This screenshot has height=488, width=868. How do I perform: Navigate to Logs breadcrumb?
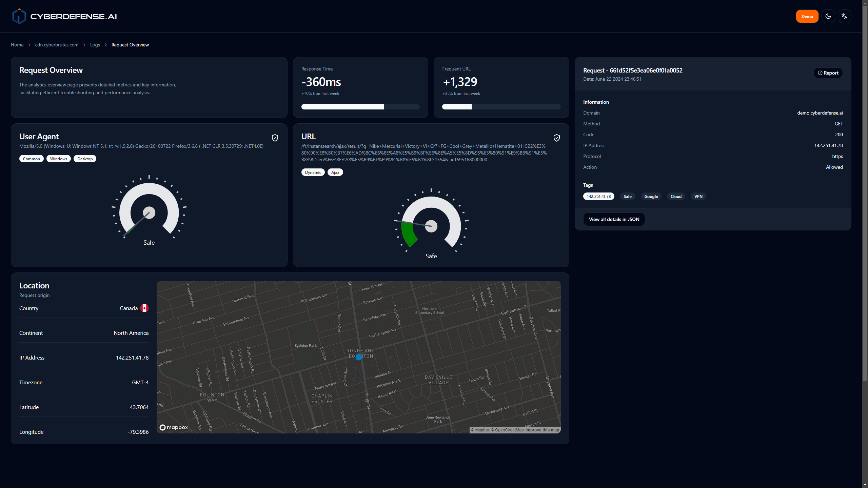point(95,45)
